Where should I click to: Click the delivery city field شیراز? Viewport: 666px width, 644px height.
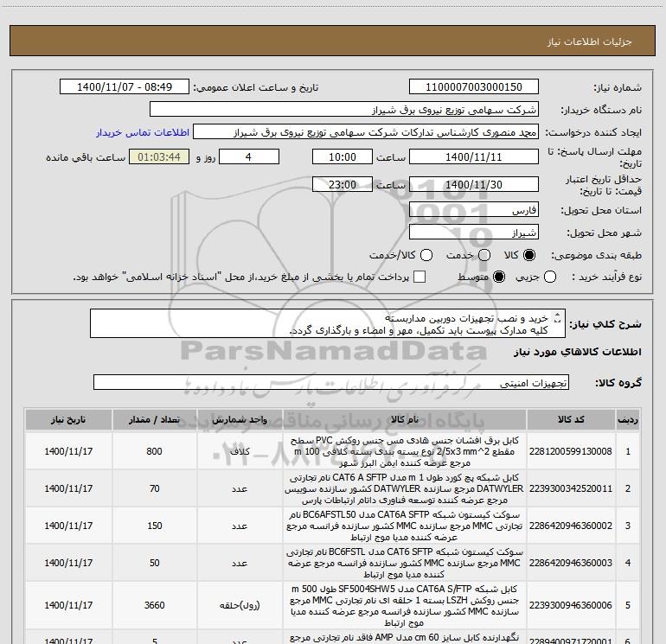[474, 233]
